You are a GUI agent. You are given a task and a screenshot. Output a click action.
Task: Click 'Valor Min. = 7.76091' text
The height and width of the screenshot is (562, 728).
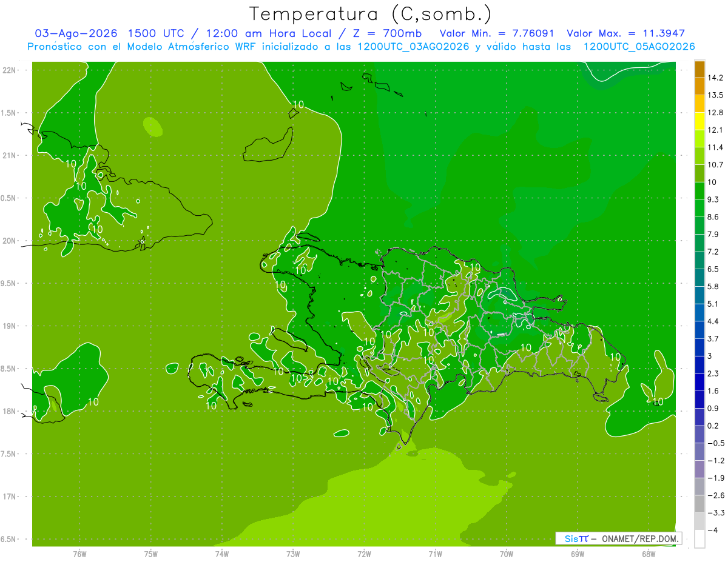pyautogui.click(x=497, y=33)
